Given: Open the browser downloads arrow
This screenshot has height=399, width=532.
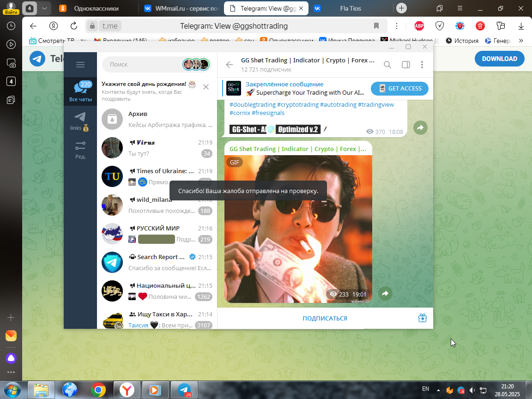Looking at the screenshot, I should pyautogui.click(x=521, y=26).
